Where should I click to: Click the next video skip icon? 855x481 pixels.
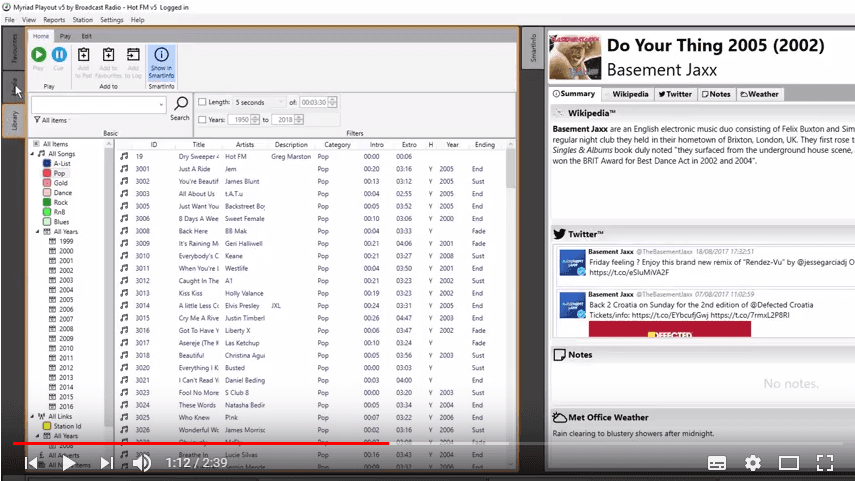click(107, 463)
